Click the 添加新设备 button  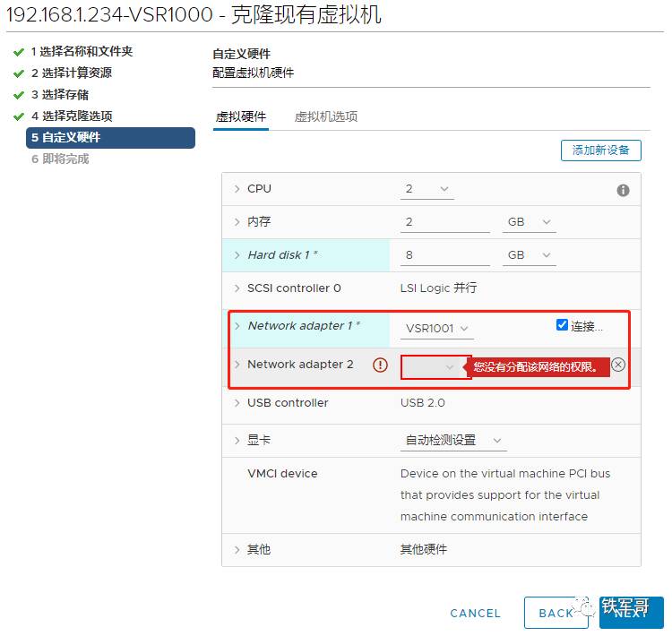coord(600,150)
